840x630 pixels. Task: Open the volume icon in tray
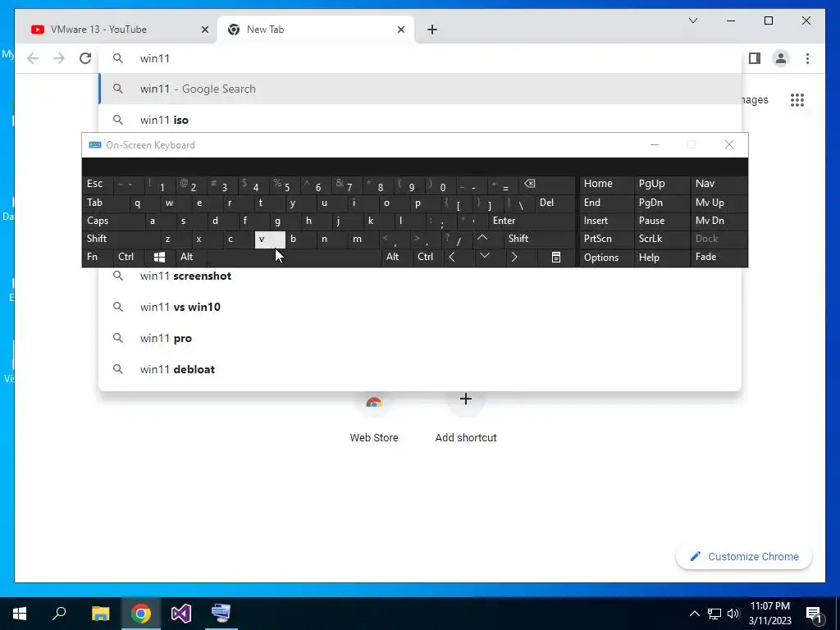733,614
